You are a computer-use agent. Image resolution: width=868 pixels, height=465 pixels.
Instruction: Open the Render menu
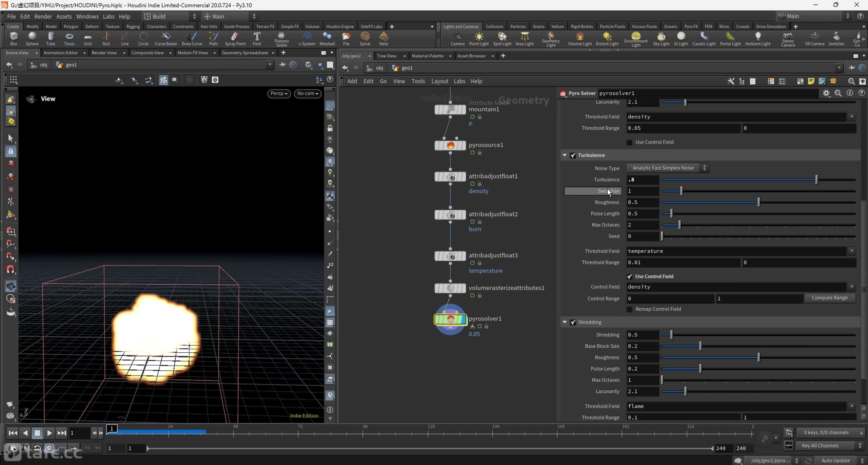[43, 16]
